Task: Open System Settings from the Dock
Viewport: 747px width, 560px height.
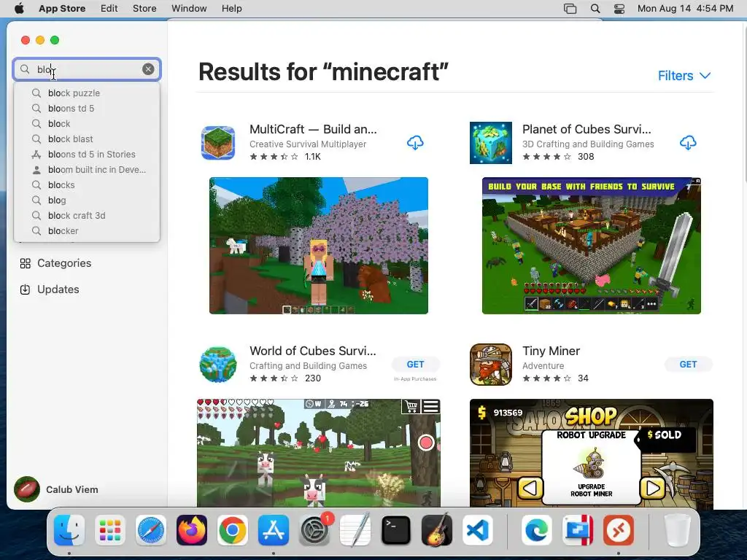Action: 314,530
